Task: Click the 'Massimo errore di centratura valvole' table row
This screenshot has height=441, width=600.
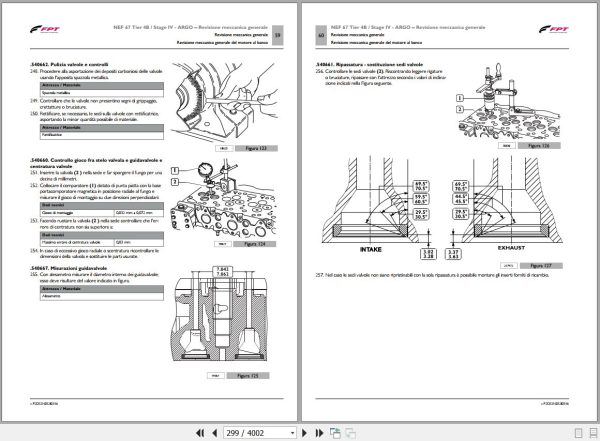Action: pyautogui.click(x=102, y=242)
